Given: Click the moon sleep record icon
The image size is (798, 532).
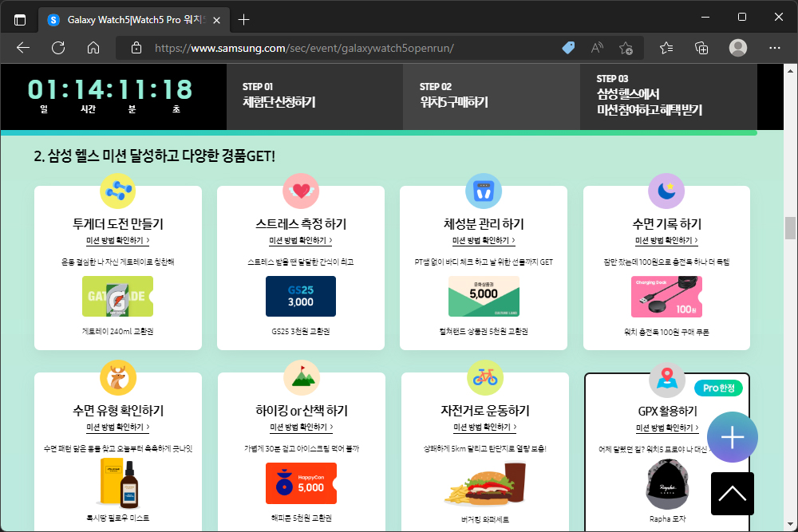Looking at the screenshot, I should [666, 191].
